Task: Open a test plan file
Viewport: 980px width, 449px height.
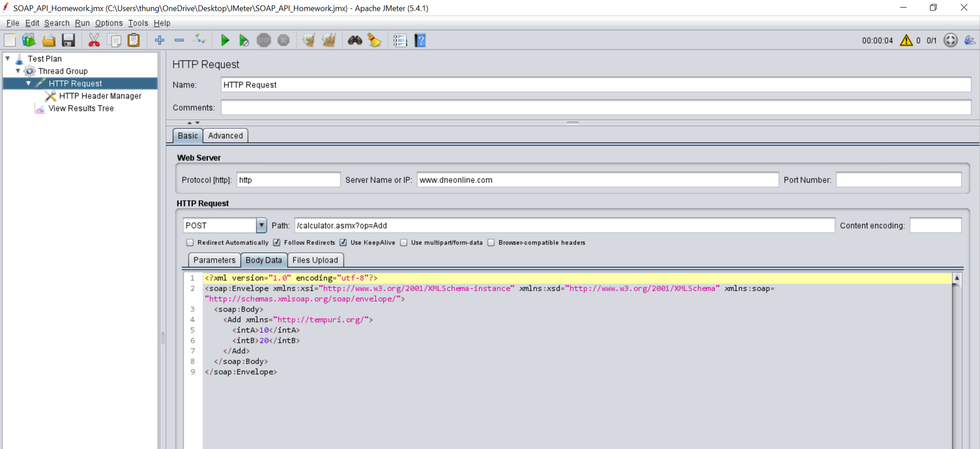Action: pos(49,40)
